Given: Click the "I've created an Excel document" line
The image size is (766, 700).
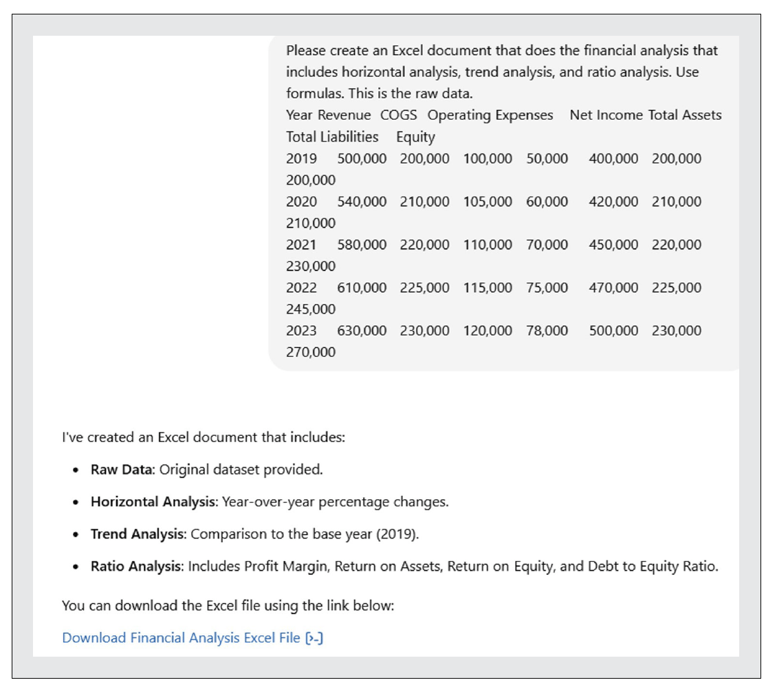Looking at the screenshot, I should click(203, 437).
